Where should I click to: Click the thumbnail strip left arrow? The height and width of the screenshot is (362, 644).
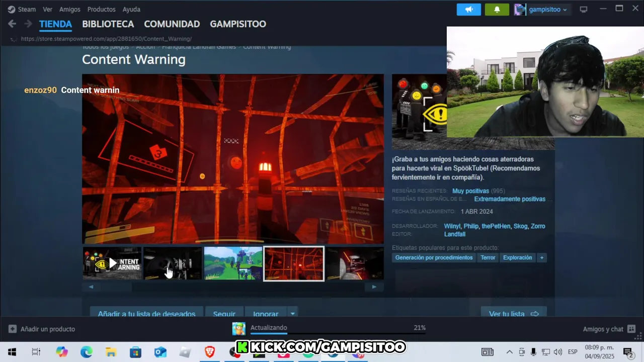tap(91, 287)
